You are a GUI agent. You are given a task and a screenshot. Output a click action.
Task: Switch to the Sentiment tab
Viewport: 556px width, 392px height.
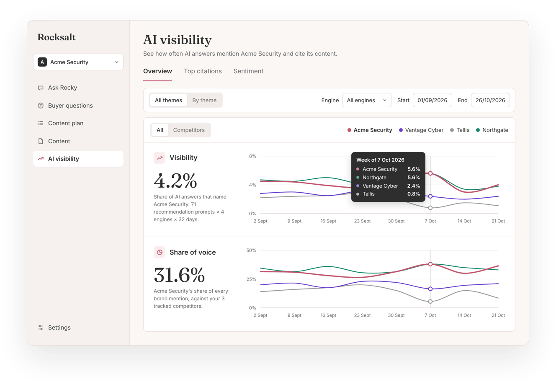tap(248, 71)
